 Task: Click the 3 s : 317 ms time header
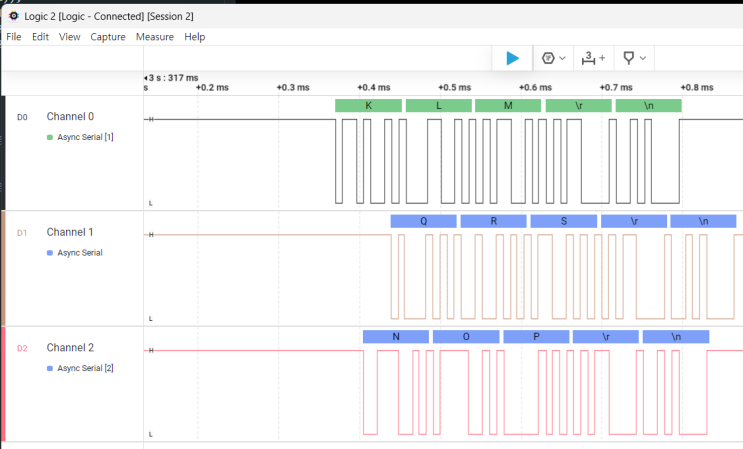[x=173, y=78]
